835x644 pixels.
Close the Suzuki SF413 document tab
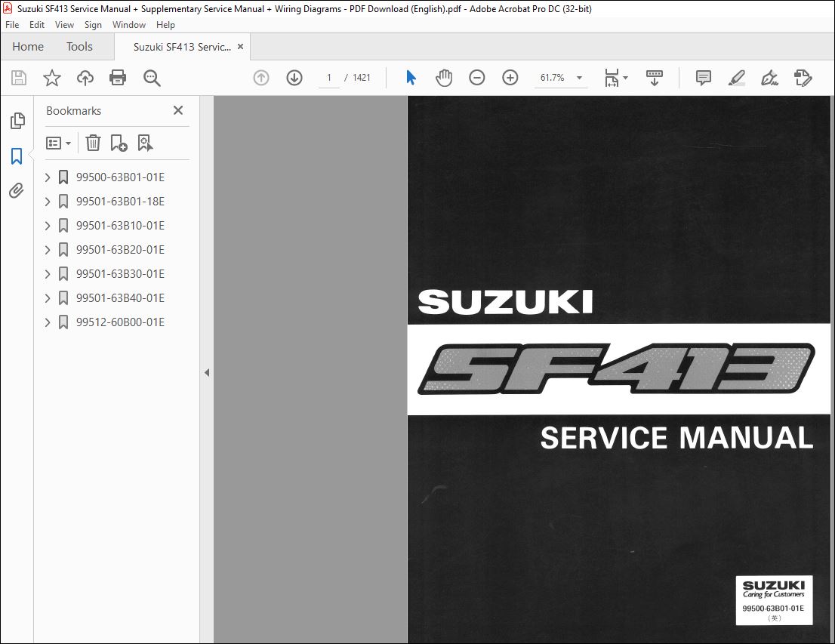pos(241,47)
